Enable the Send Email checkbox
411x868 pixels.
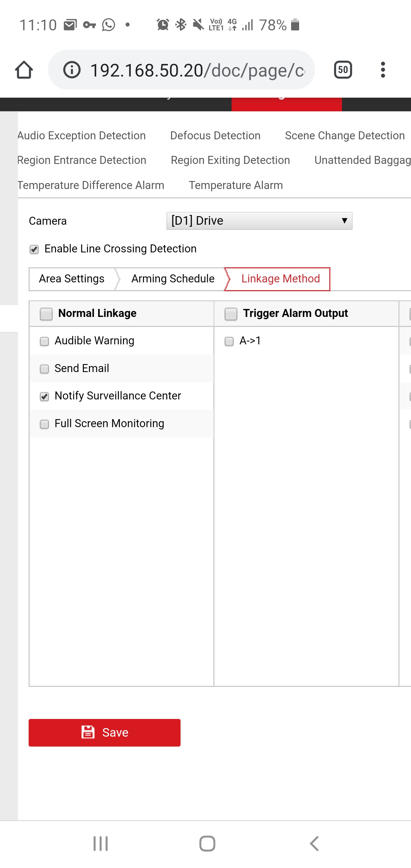[x=45, y=369]
